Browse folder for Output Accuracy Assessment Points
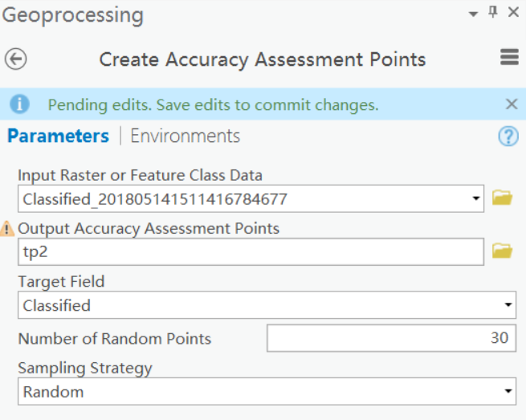526x420 pixels. pyautogui.click(x=502, y=251)
